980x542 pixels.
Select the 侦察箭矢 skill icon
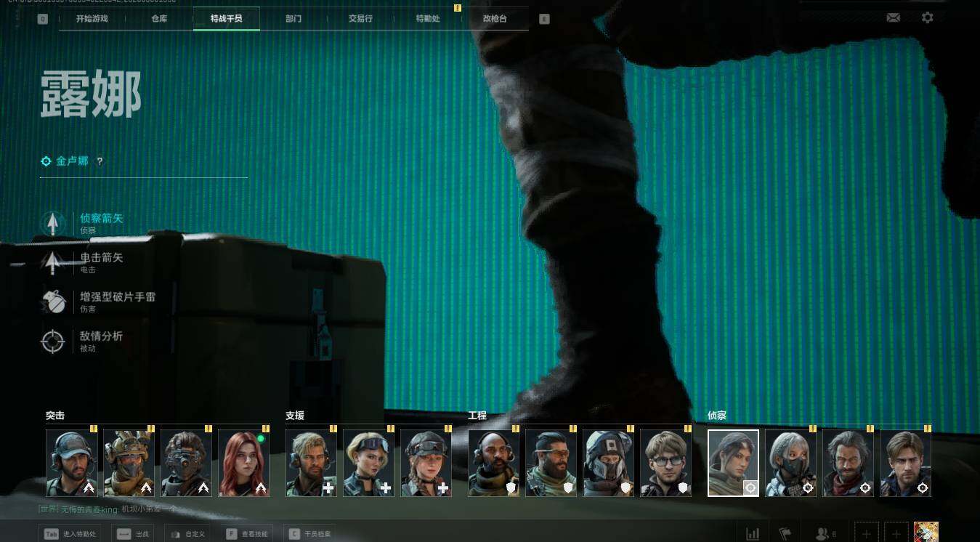click(53, 223)
